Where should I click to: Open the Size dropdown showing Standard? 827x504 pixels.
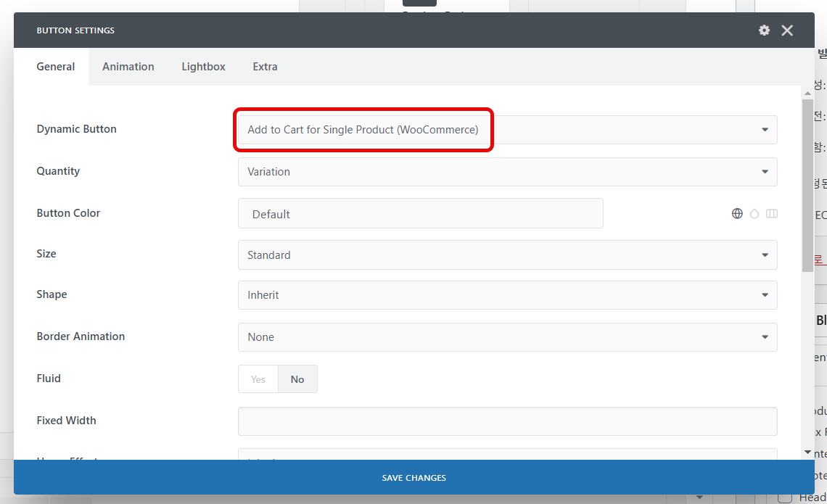(507, 255)
